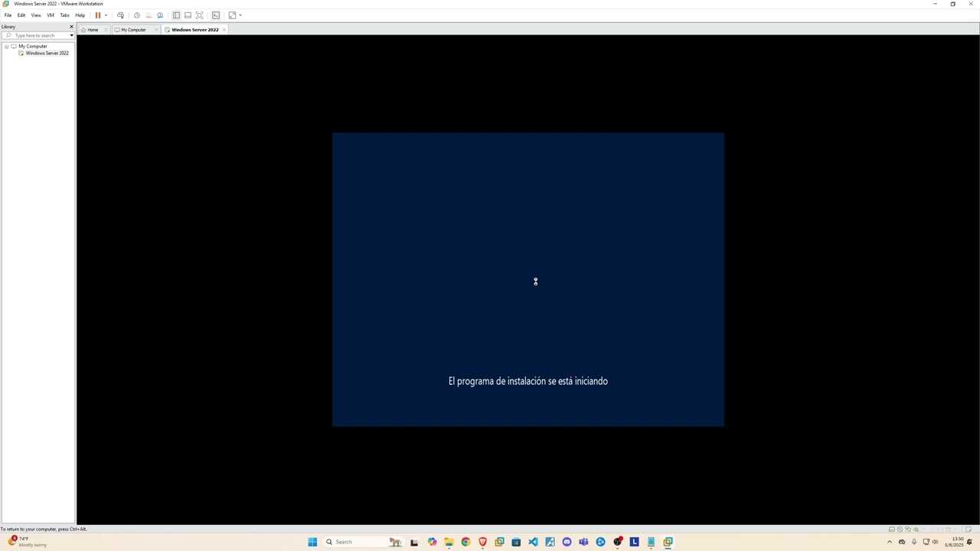
Task: Open the library search filter dropdown
Action: (71, 35)
